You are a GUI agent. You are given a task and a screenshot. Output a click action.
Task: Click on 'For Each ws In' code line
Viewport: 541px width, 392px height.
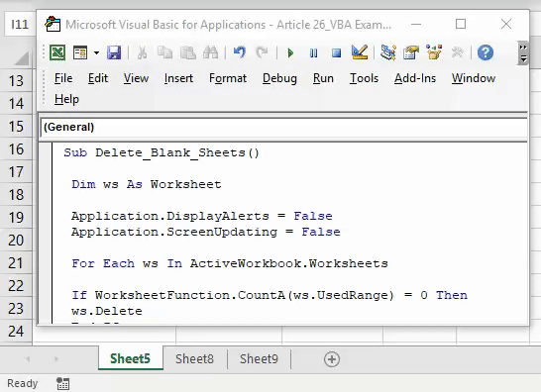pyautogui.click(x=230, y=263)
